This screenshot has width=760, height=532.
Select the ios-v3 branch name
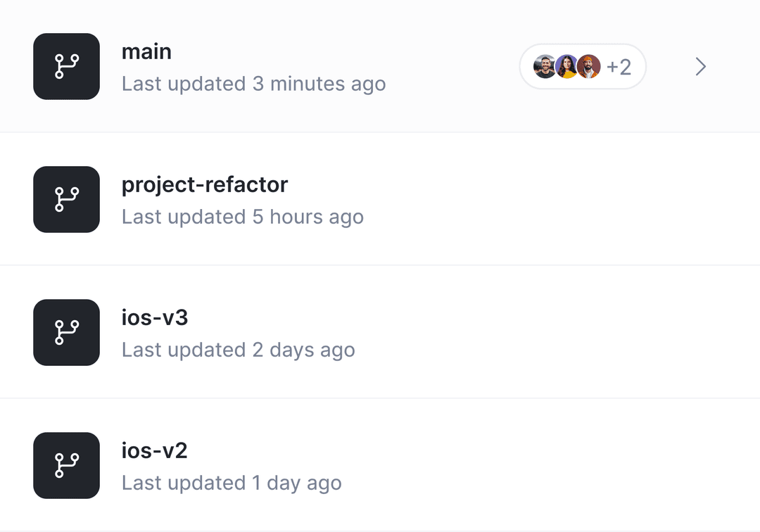pos(155,317)
